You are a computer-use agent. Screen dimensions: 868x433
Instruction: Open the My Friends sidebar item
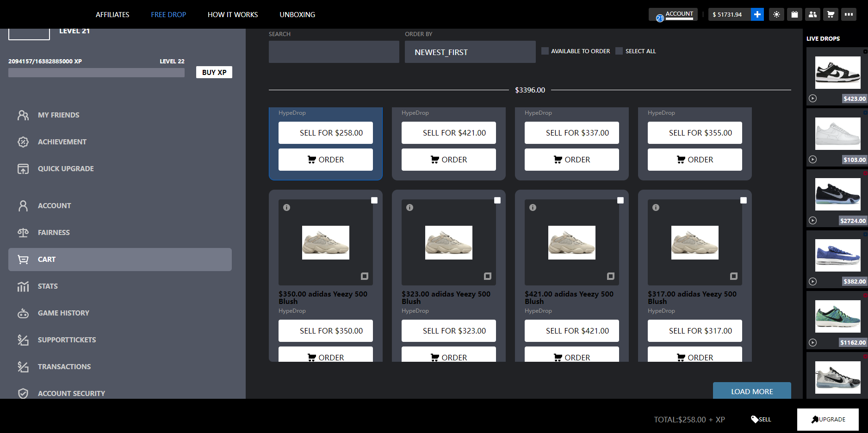[120, 115]
